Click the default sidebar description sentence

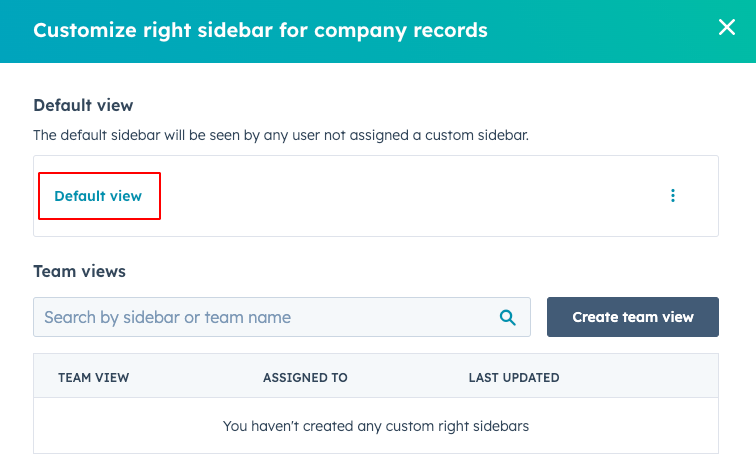(281, 135)
